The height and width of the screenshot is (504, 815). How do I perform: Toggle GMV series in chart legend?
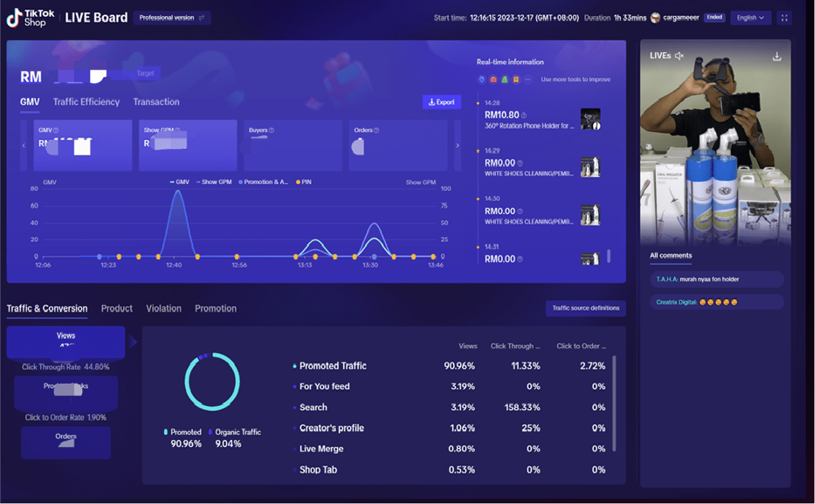point(180,182)
